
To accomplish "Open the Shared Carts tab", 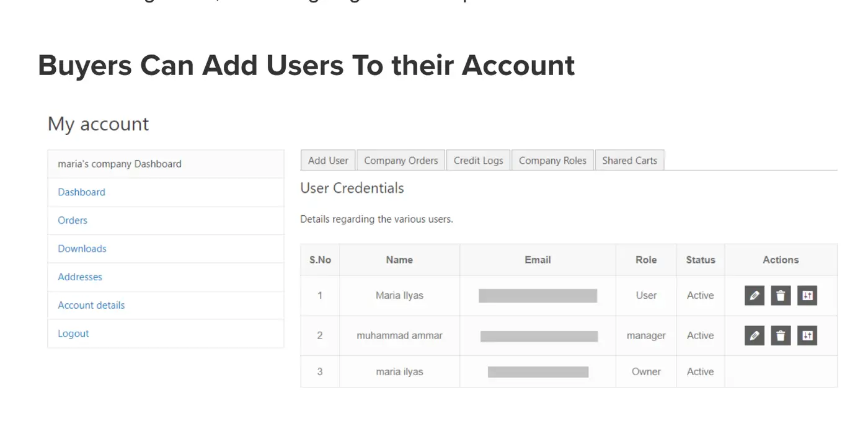I will coord(630,160).
